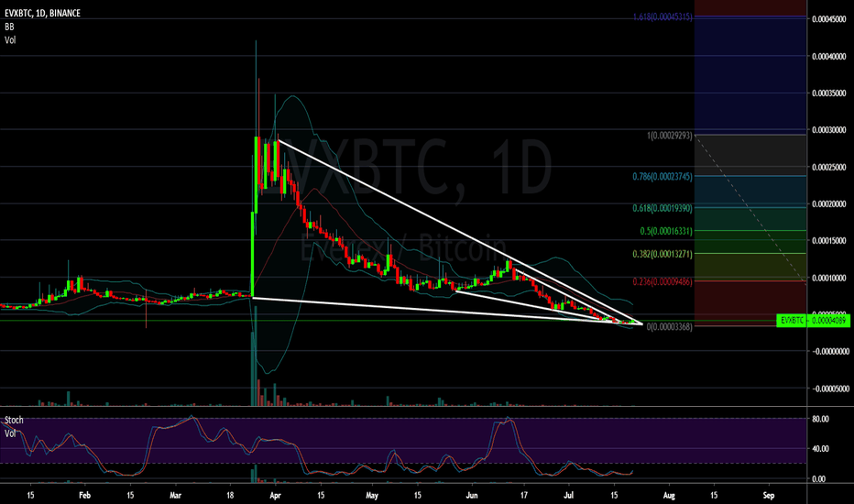Click 0.00035000 on the price axis

tap(829, 93)
